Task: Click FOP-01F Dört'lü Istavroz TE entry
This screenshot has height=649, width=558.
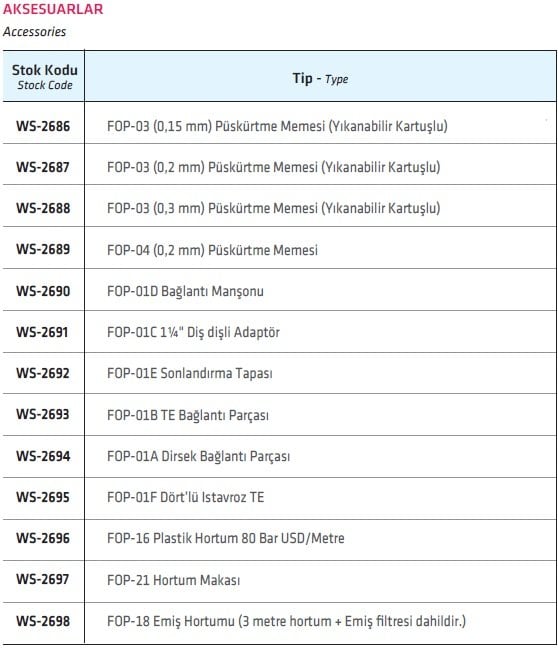Action: 185,497
